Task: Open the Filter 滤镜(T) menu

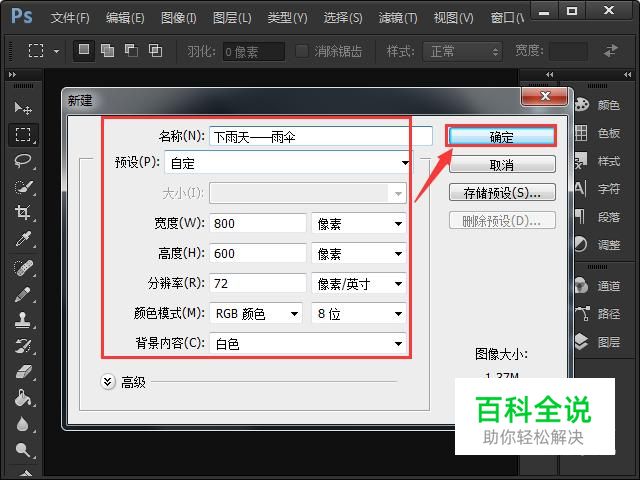Action: point(398,18)
